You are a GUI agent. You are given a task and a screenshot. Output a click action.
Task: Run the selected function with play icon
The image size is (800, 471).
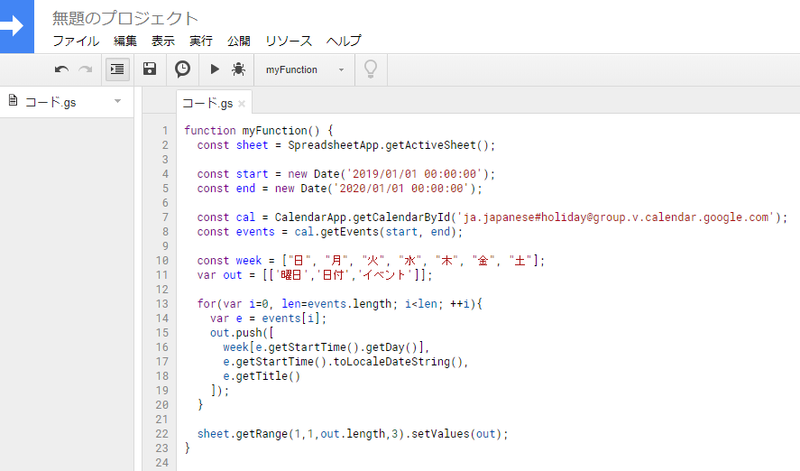point(215,69)
